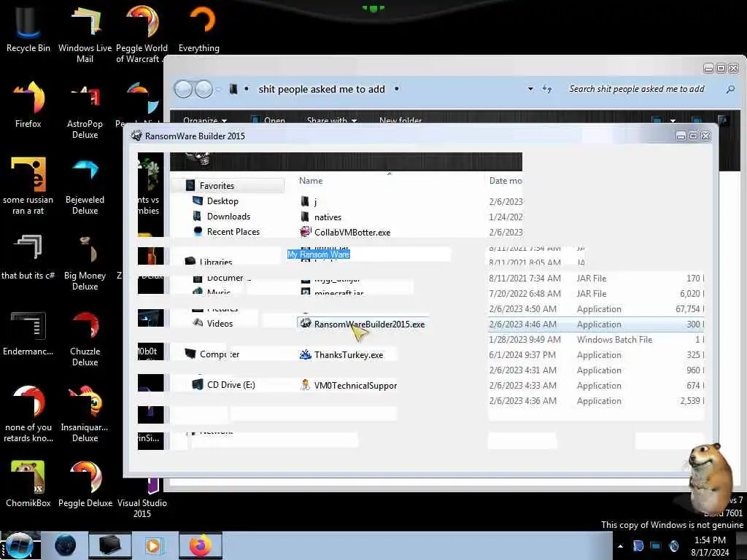The height and width of the screenshot is (560, 747).
Task: Open the Big Money Deluxe desktop shortcut
Action: tap(85, 262)
